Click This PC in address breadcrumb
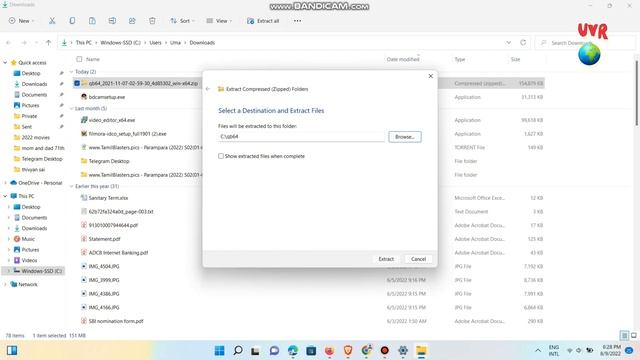The width and height of the screenshot is (640, 360). pos(84,42)
